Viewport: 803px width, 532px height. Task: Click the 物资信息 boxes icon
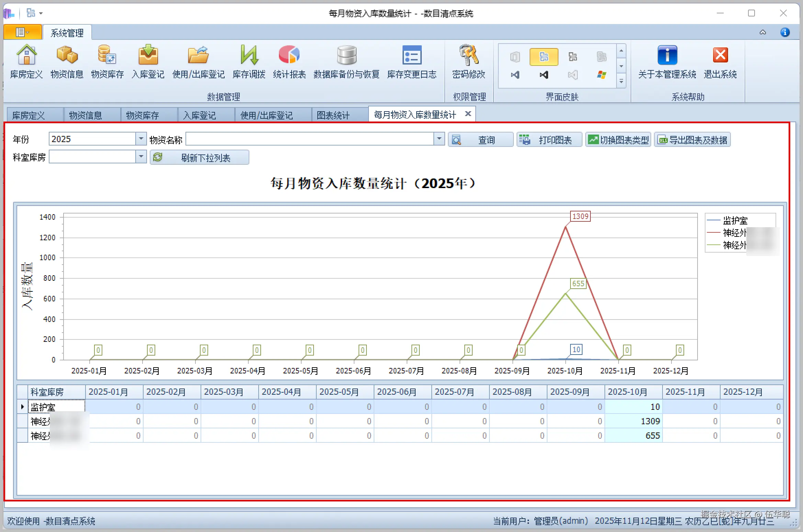coord(67,55)
